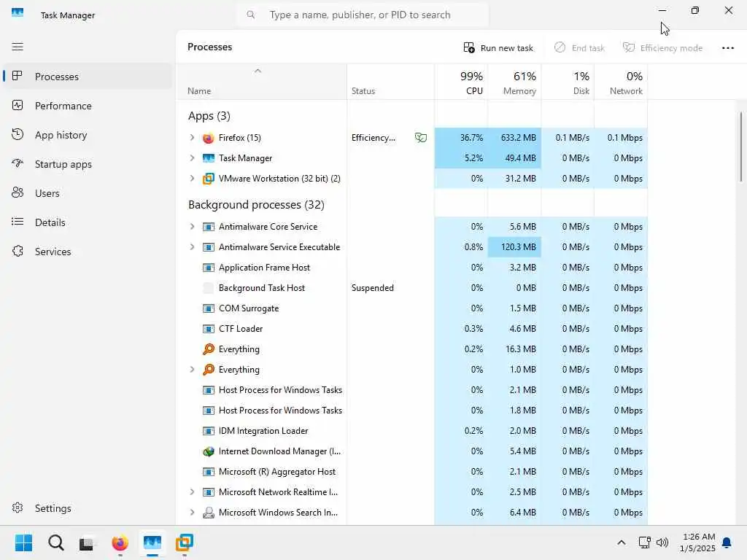Click the green efficiency leaf on Firefox row
This screenshot has width=747, height=560.
pyautogui.click(x=421, y=138)
